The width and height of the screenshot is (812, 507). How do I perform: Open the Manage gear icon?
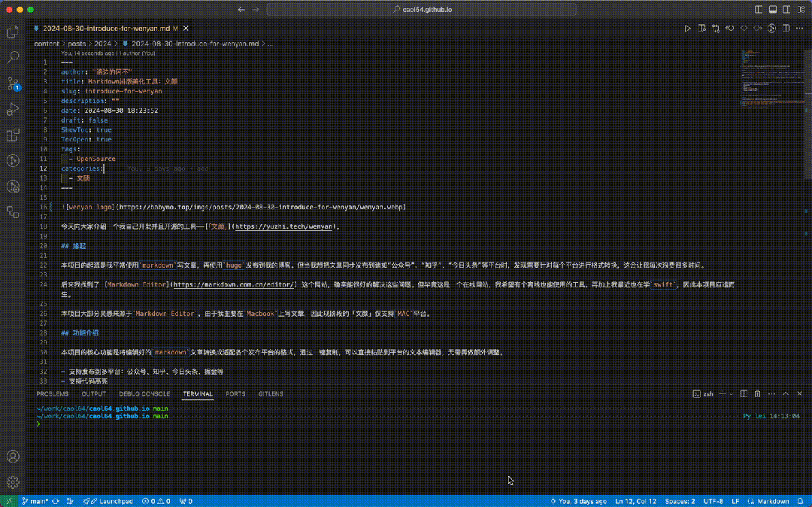coord(13,481)
